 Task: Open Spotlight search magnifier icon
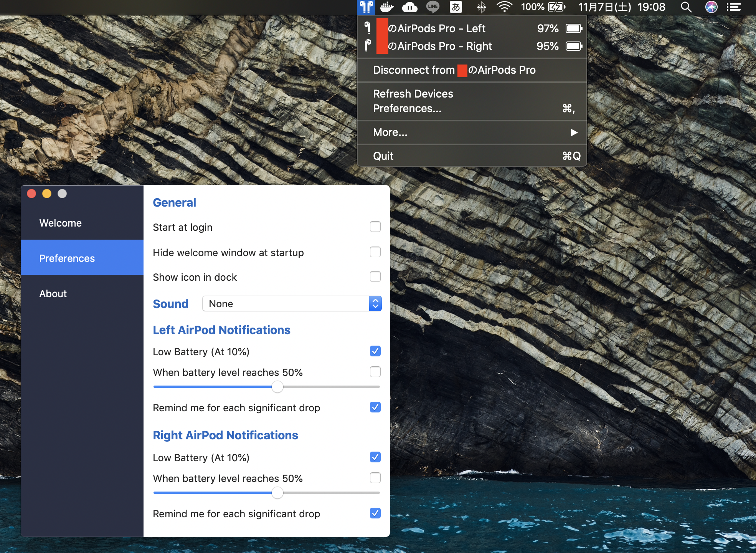tap(686, 7)
